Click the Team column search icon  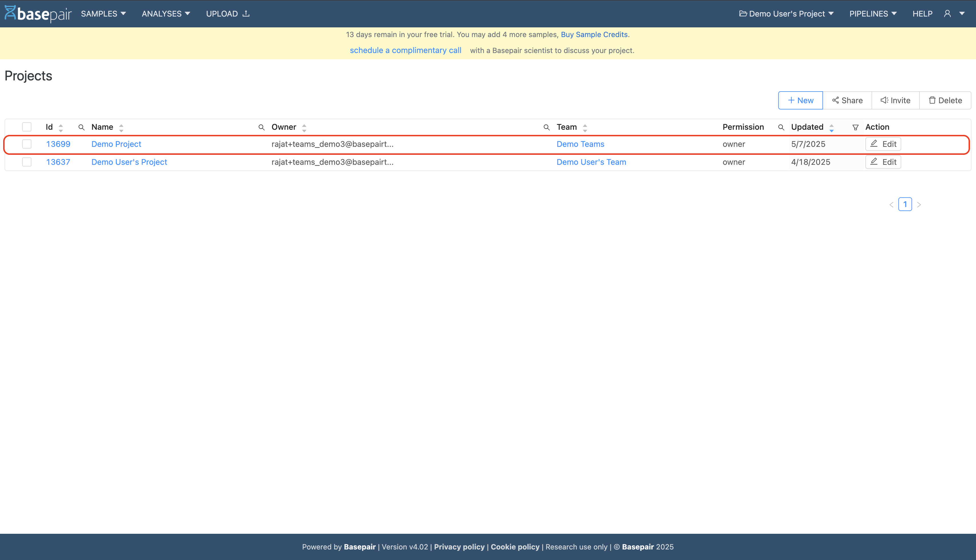[x=546, y=127]
